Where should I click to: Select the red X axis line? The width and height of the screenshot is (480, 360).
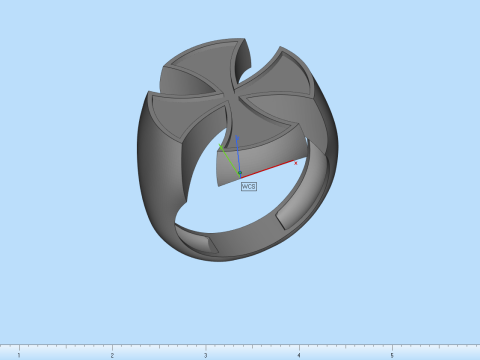click(x=268, y=169)
